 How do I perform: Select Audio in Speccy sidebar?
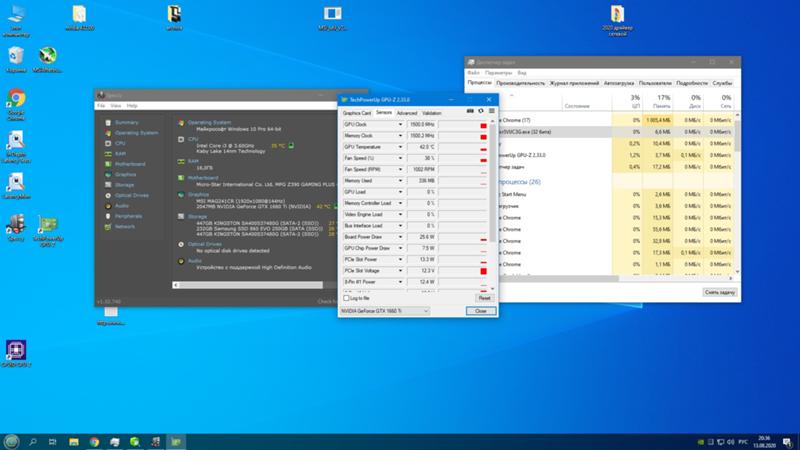[x=122, y=206]
